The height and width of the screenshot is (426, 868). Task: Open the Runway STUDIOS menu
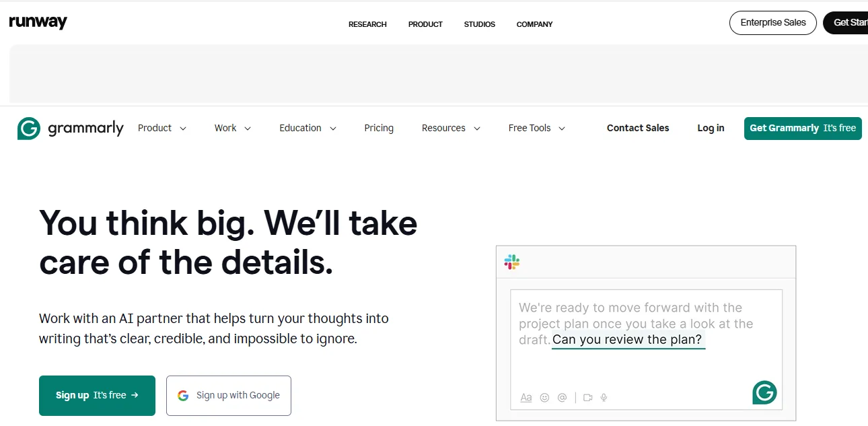pos(480,24)
